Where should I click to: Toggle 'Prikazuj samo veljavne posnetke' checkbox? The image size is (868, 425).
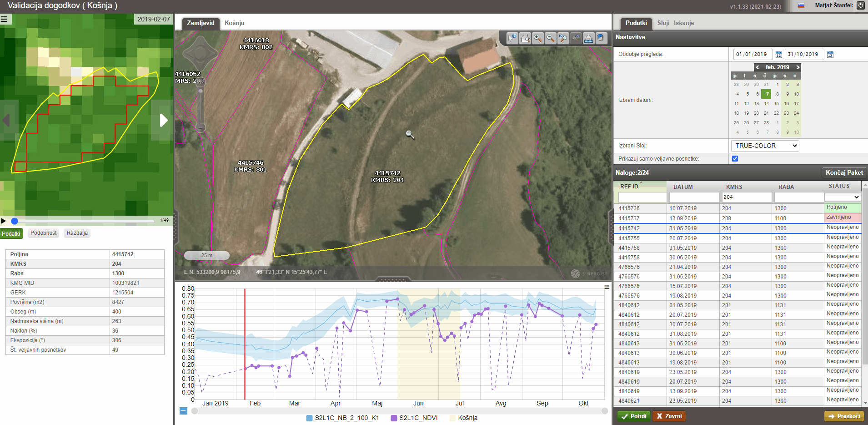tap(735, 159)
